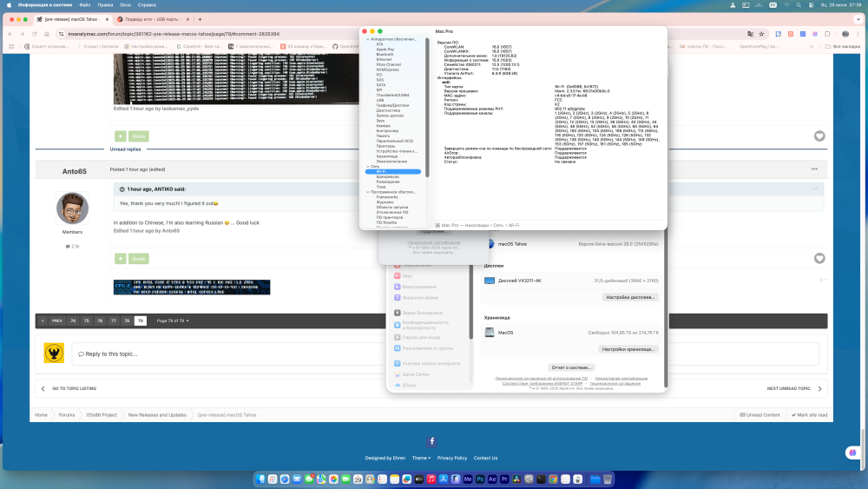Select NVMExpress in System Information sidebar

pos(387,69)
